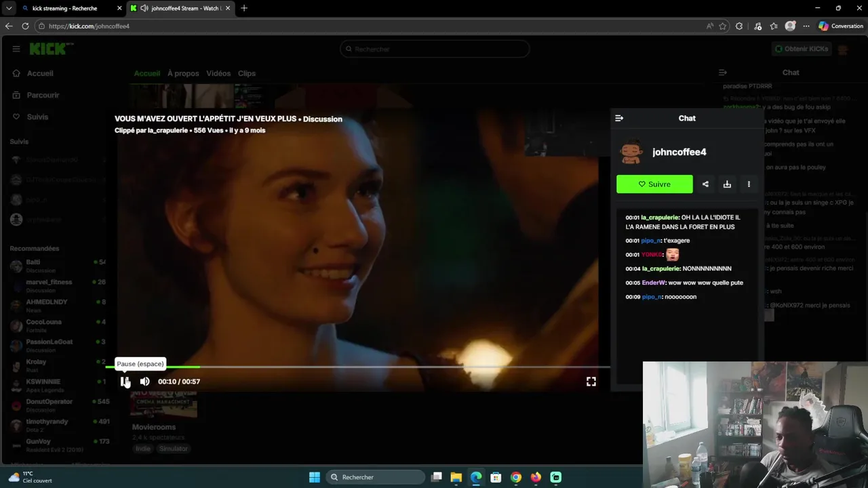Click the 00:04 la_crapulerie chat message
Screen dimensions: 868x488
coord(678,268)
